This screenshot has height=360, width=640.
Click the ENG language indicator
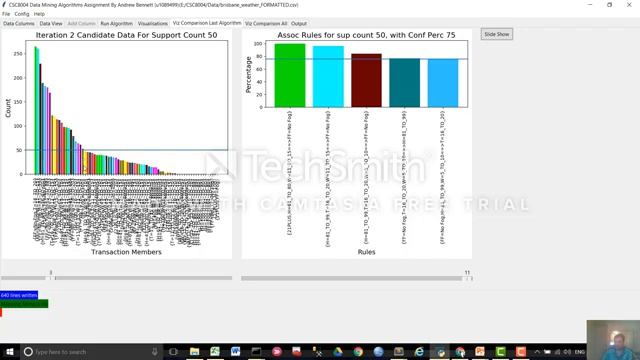[x=580, y=352]
